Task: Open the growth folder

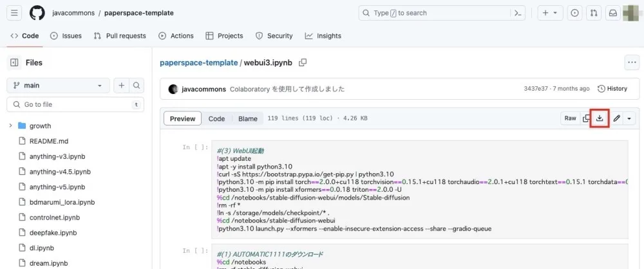Action: coord(40,125)
